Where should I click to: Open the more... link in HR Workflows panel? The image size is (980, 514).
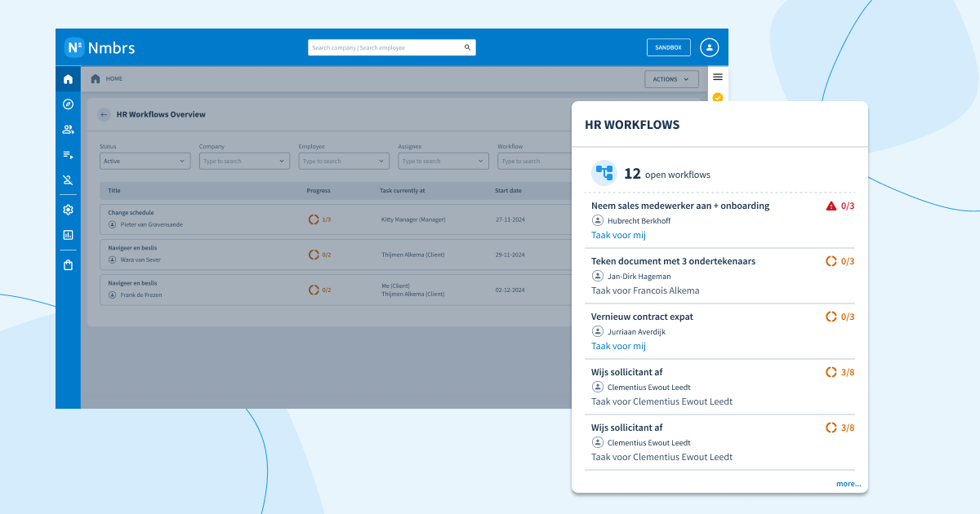tap(849, 483)
